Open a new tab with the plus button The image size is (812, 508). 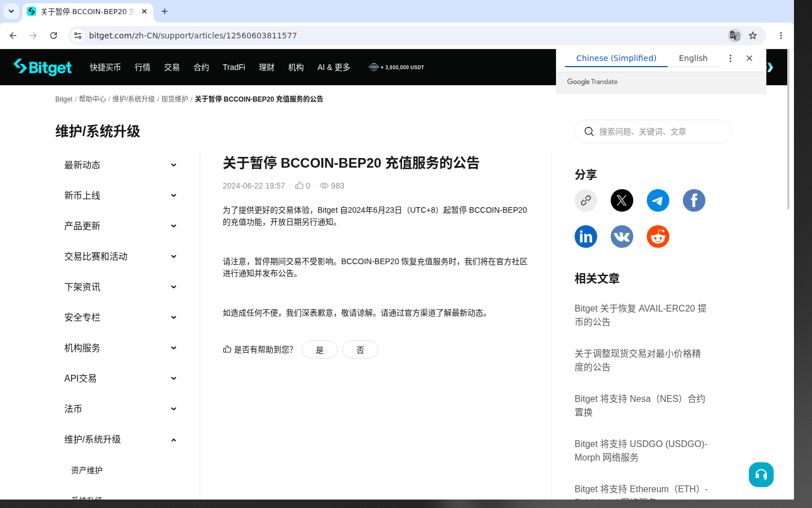point(165,11)
